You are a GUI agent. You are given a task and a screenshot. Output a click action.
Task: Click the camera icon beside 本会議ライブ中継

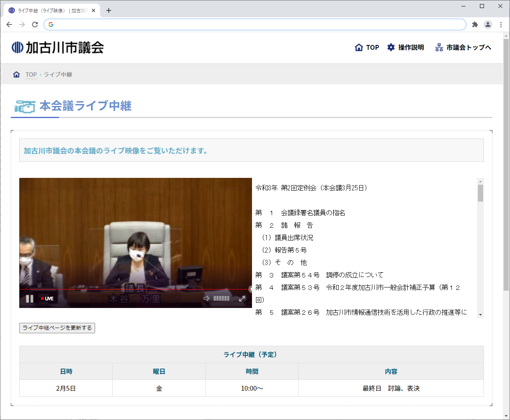point(25,106)
